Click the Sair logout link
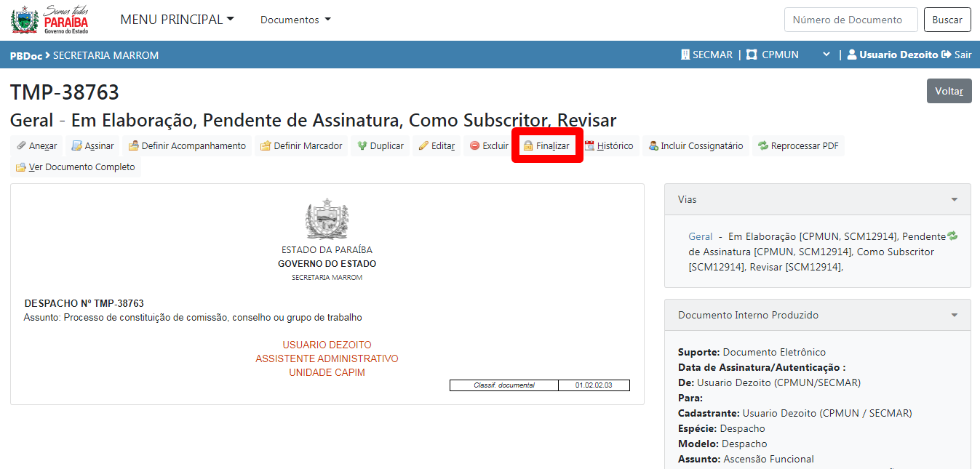This screenshot has height=469, width=980. pos(957,55)
